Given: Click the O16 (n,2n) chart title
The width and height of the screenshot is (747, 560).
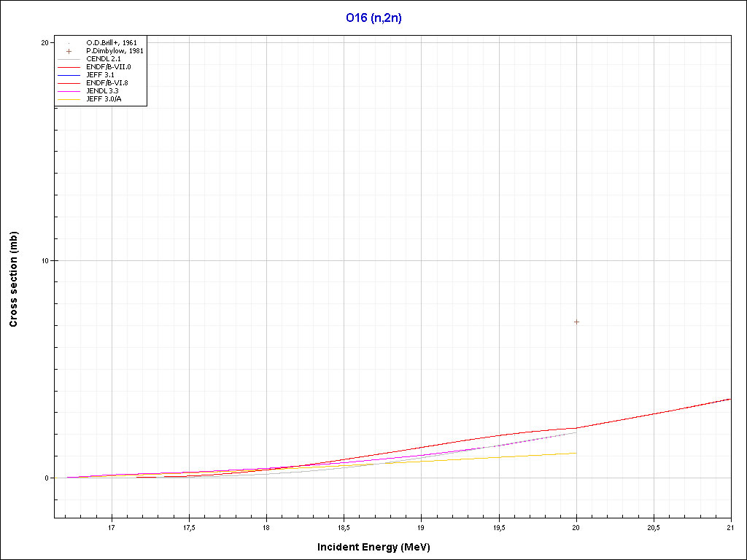Looking at the screenshot, I should pyautogui.click(x=373, y=18).
